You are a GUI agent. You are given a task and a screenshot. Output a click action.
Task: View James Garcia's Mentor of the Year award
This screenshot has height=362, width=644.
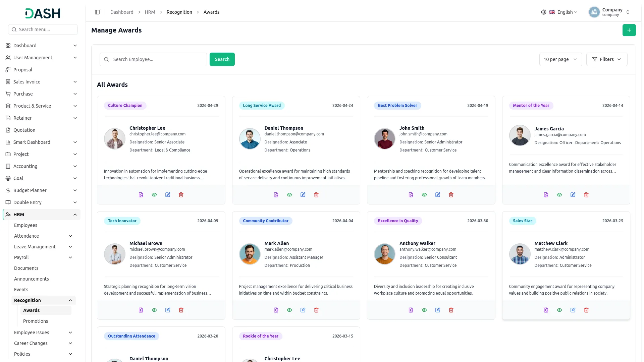tap(559, 195)
